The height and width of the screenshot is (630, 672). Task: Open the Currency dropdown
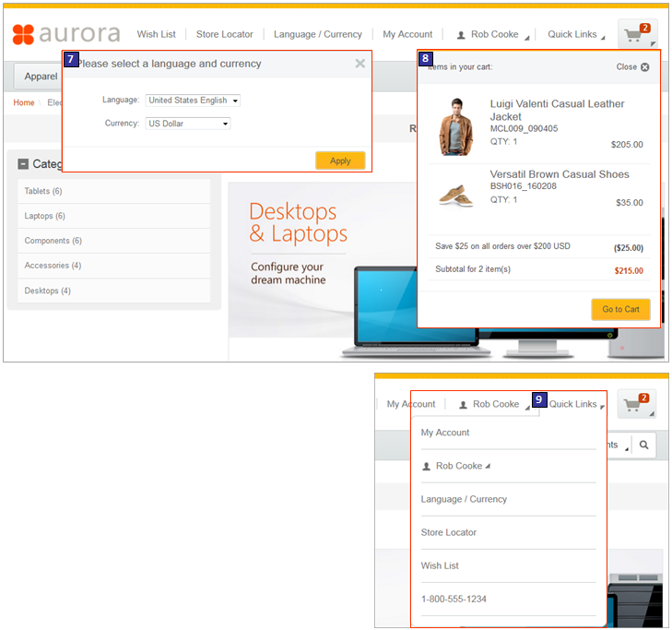[x=188, y=124]
